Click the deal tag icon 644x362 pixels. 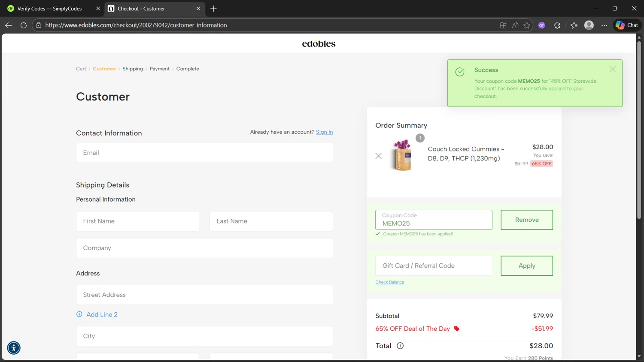click(457, 329)
